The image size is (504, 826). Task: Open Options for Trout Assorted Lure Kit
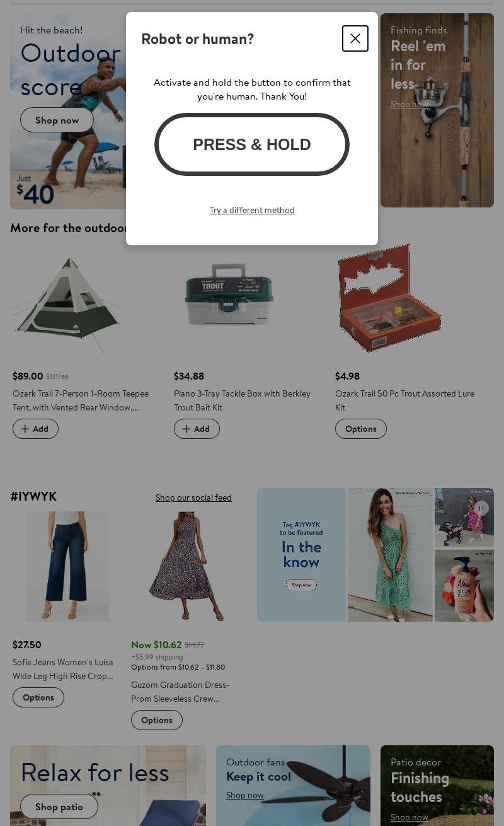click(361, 429)
